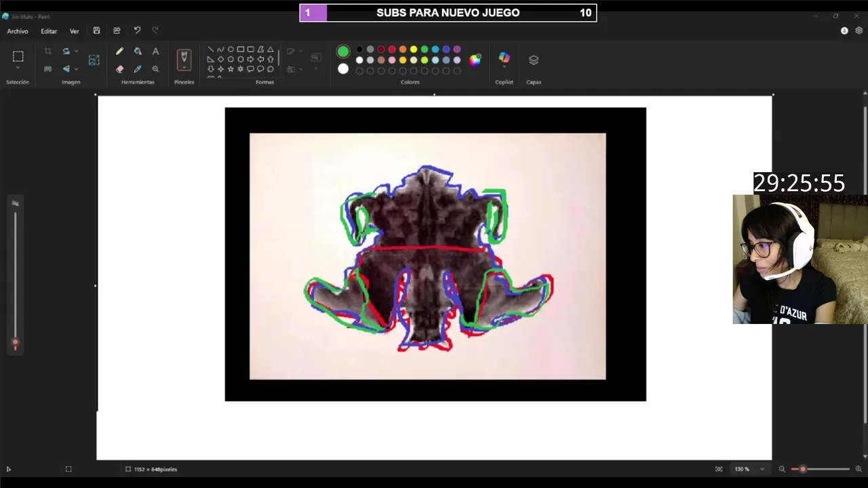Image resolution: width=868 pixels, height=488 pixels.
Task: Select the Crop tool
Action: pyautogui.click(x=47, y=51)
